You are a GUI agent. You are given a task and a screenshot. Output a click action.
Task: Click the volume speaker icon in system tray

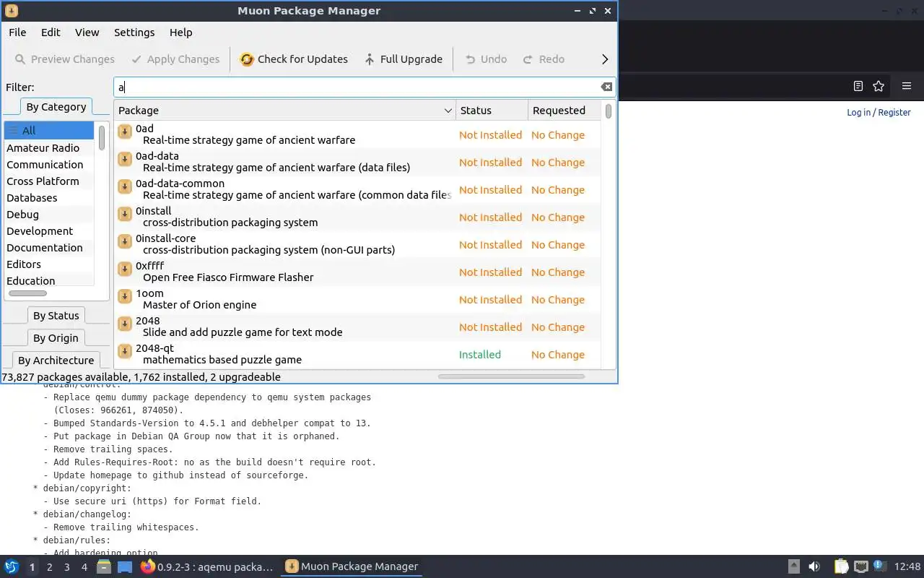click(x=814, y=566)
